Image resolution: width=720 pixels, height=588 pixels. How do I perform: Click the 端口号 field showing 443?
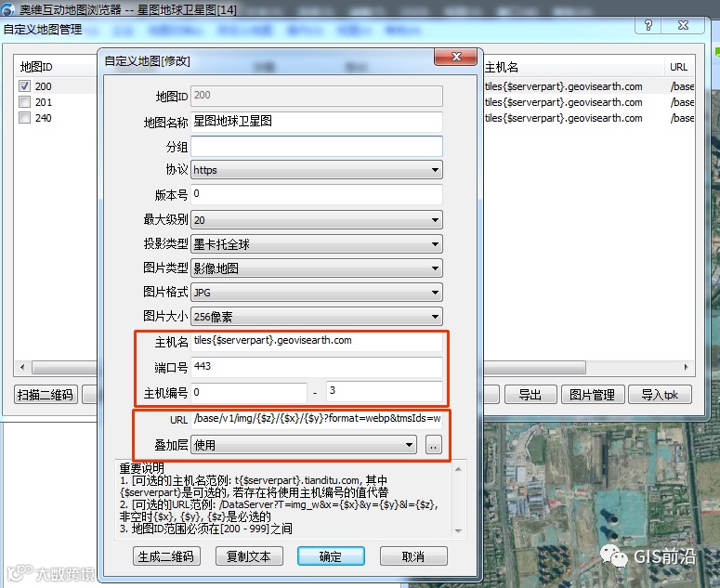(x=317, y=367)
